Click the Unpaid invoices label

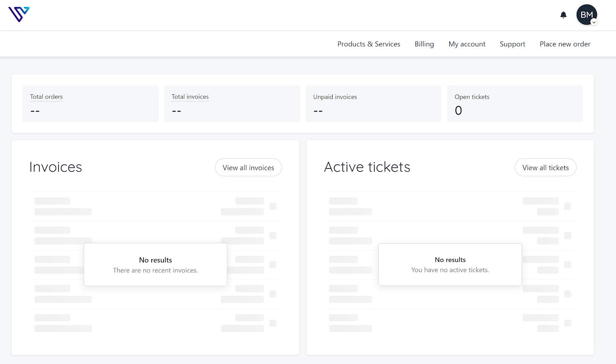[335, 97]
